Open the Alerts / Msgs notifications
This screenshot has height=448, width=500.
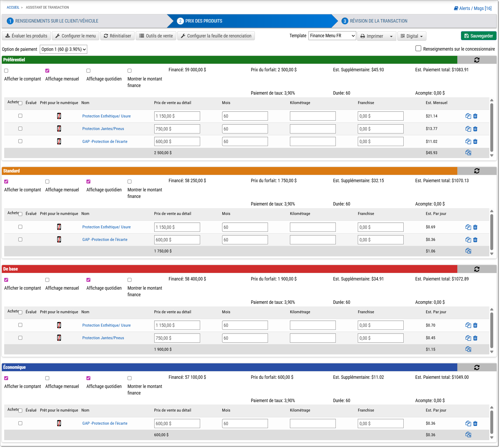(x=472, y=8)
